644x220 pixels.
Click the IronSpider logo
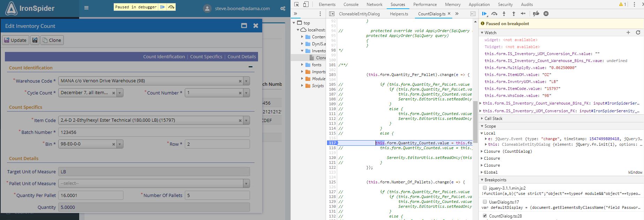30,8
